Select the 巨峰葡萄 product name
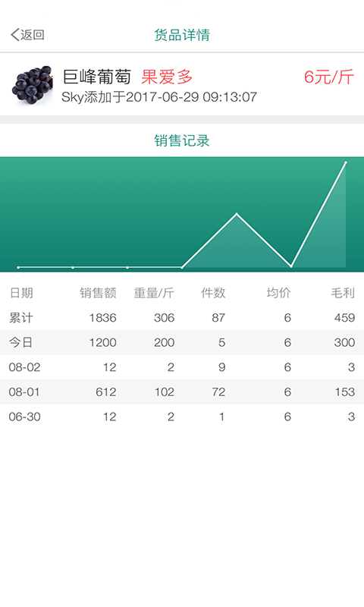The width and height of the screenshot is (364, 607). (x=97, y=77)
